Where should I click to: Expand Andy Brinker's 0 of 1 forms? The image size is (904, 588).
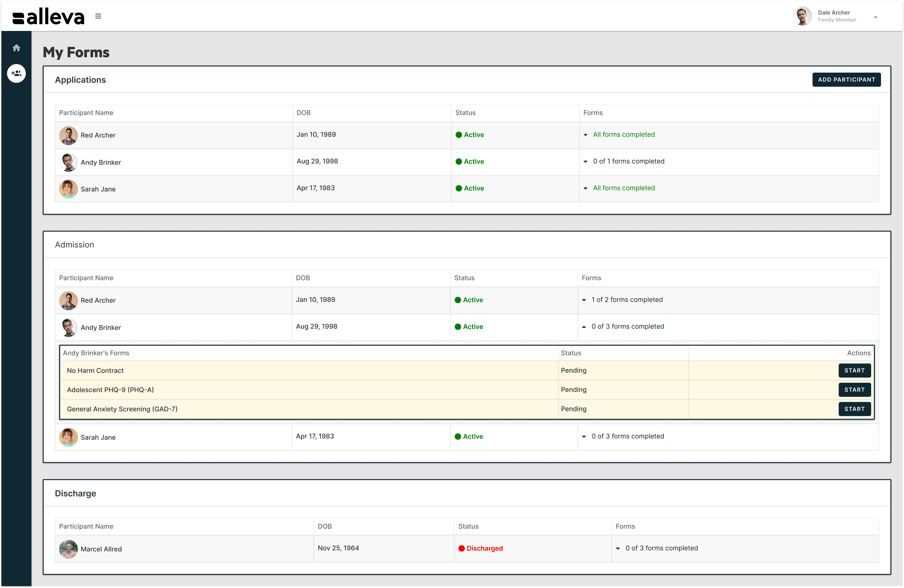pos(585,161)
